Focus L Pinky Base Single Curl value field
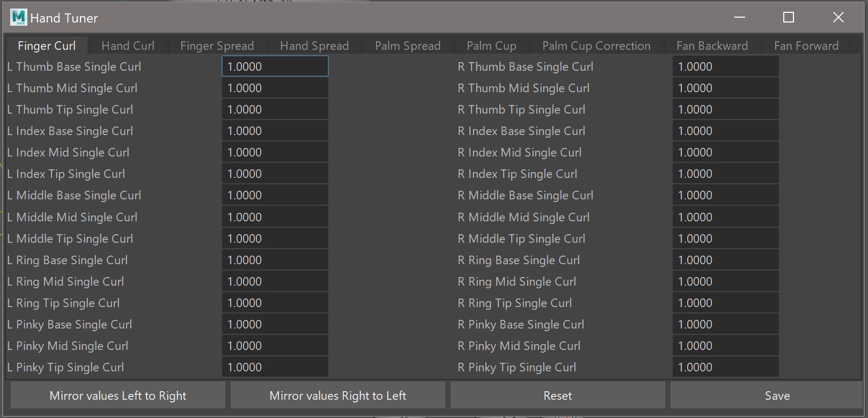This screenshot has width=868, height=418. (275, 324)
